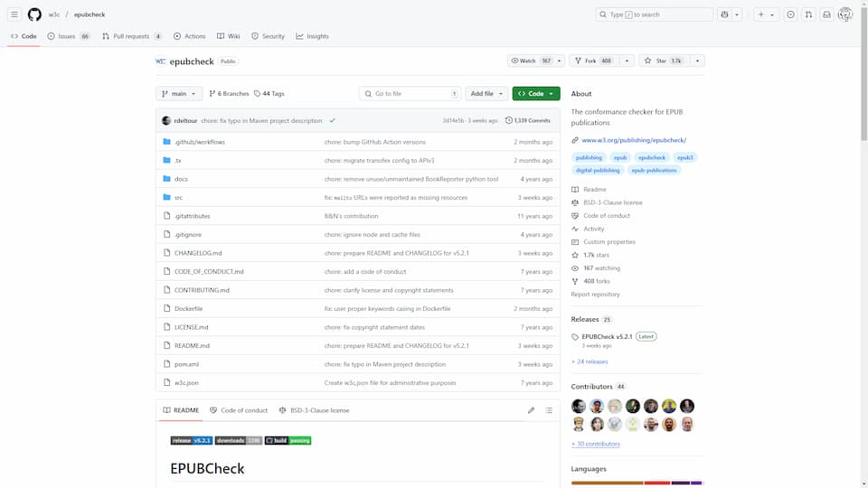This screenshot has width=868, height=488.
Task: Click the commit status green checkmark
Action: (x=332, y=120)
